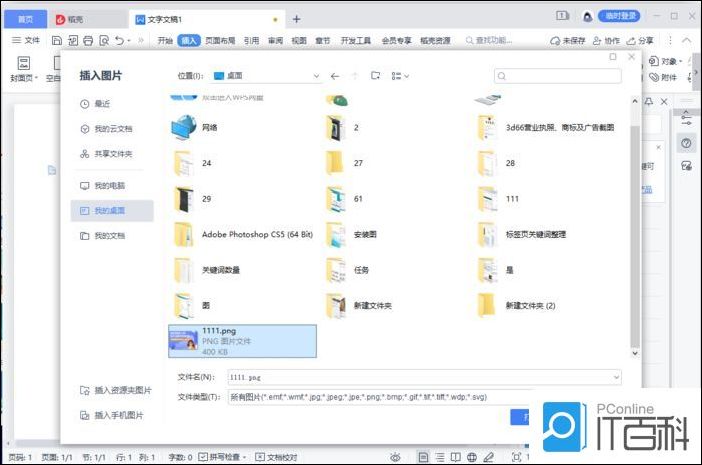Go back to previous folder in dialog
702x465 pixels.
(x=334, y=77)
